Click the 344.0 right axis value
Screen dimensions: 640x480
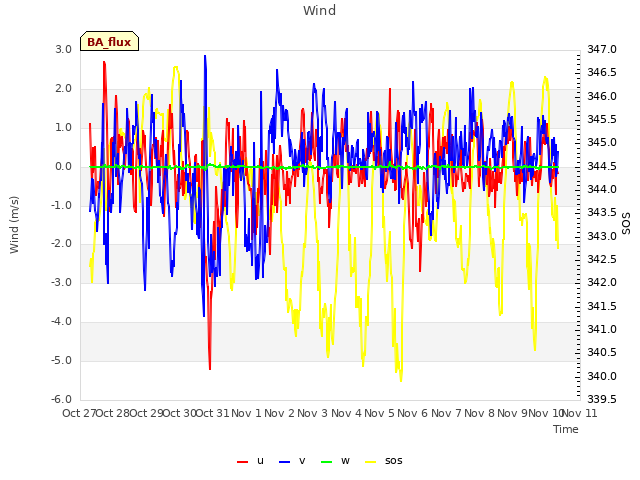[x=602, y=189]
